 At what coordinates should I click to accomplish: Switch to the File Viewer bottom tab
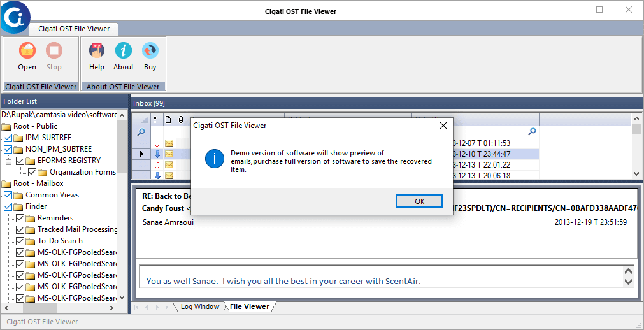(x=250, y=306)
